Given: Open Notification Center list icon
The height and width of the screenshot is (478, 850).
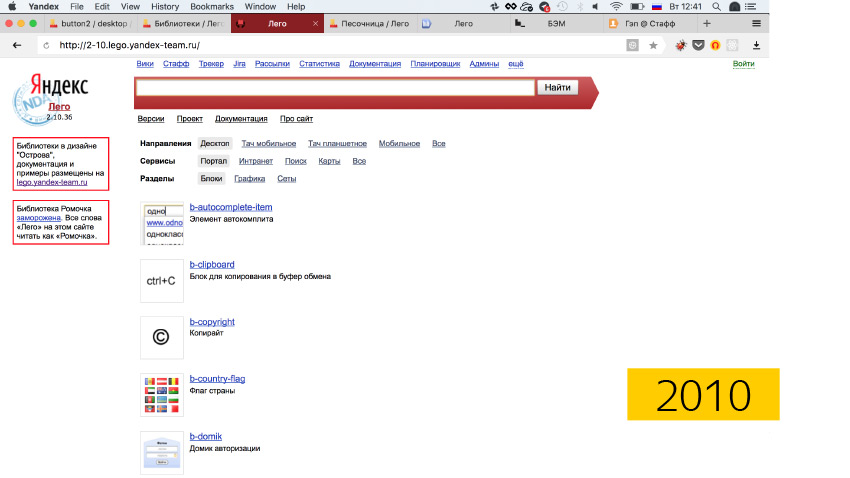Looking at the screenshot, I should click(x=751, y=7).
